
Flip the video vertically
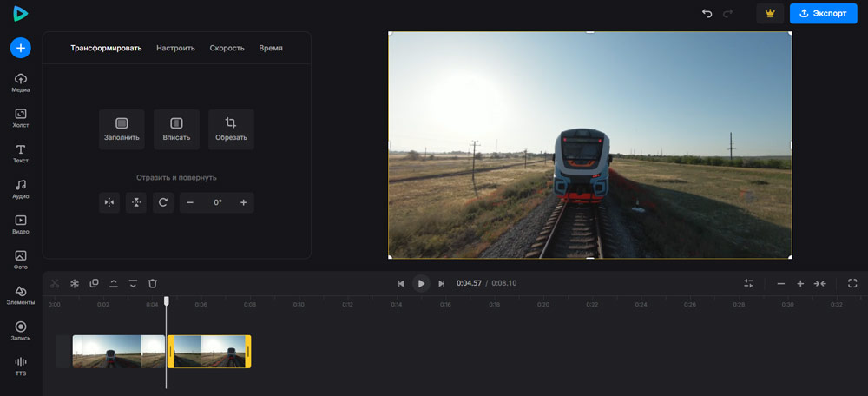(136, 202)
